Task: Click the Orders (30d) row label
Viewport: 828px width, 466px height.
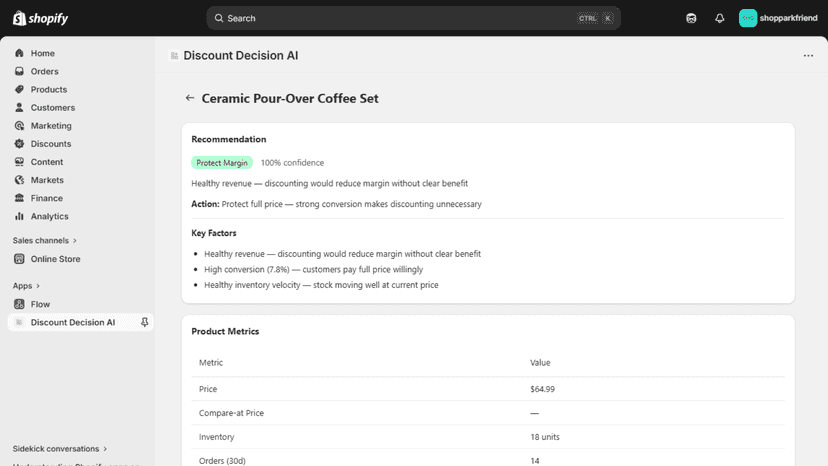Action: point(222,461)
